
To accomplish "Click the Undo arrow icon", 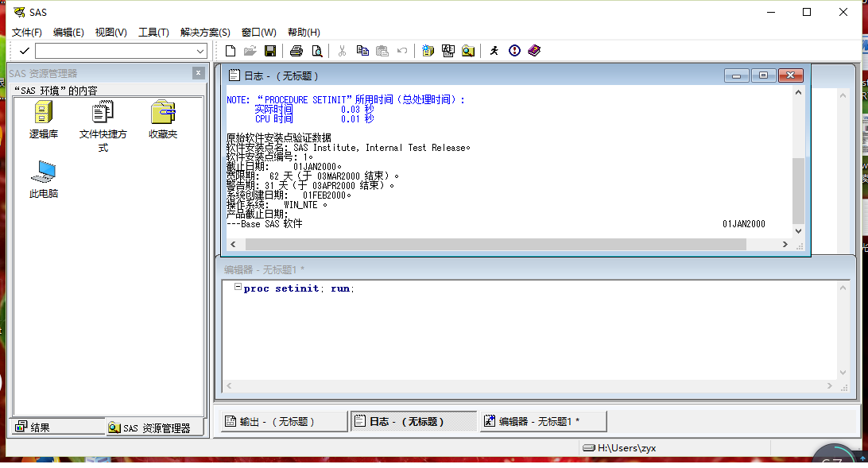I will [x=402, y=51].
